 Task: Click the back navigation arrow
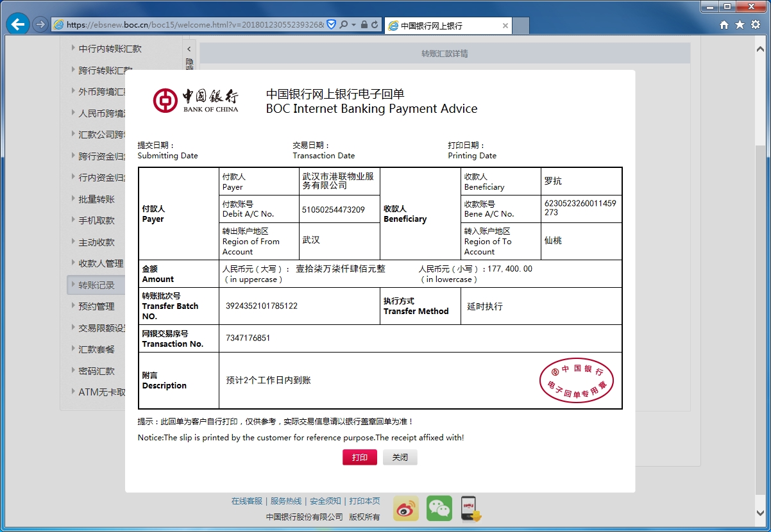[x=17, y=24]
